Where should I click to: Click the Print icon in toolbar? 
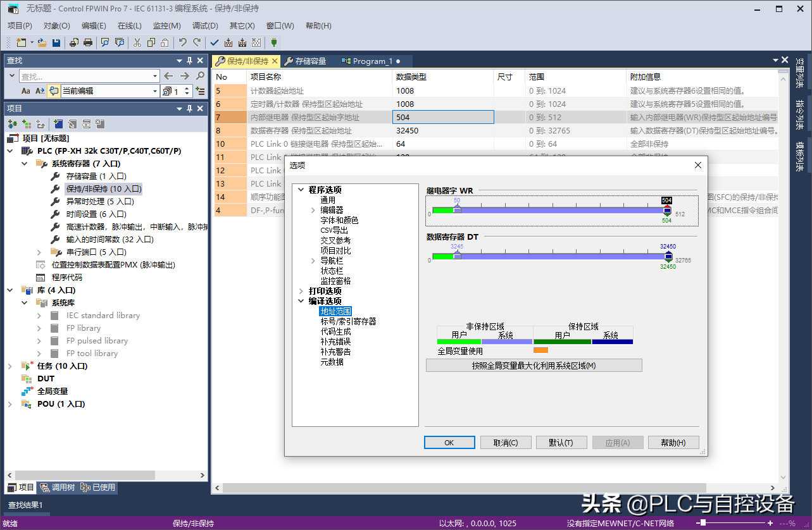pos(88,42)
